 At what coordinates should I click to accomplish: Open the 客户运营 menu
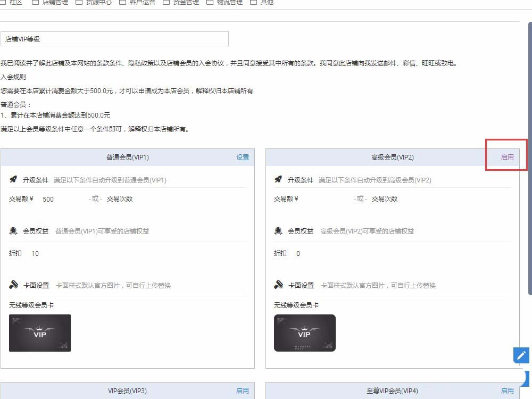pyautogui.click(x=142, y=3)
